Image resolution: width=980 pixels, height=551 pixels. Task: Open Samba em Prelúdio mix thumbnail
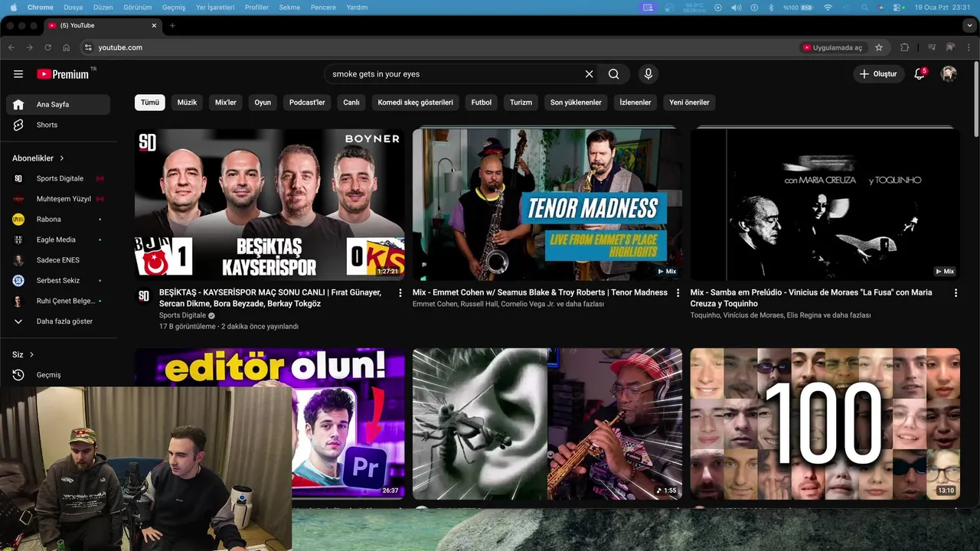(x=825, y=204)
